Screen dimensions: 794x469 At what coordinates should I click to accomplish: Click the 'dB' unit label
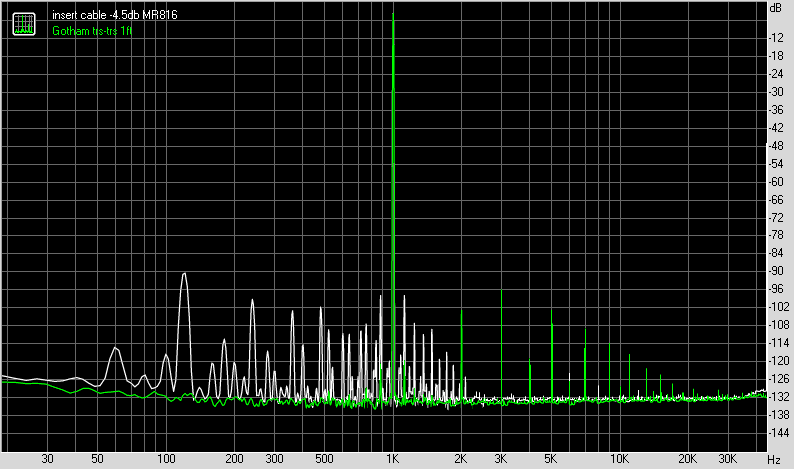(775, 8)
